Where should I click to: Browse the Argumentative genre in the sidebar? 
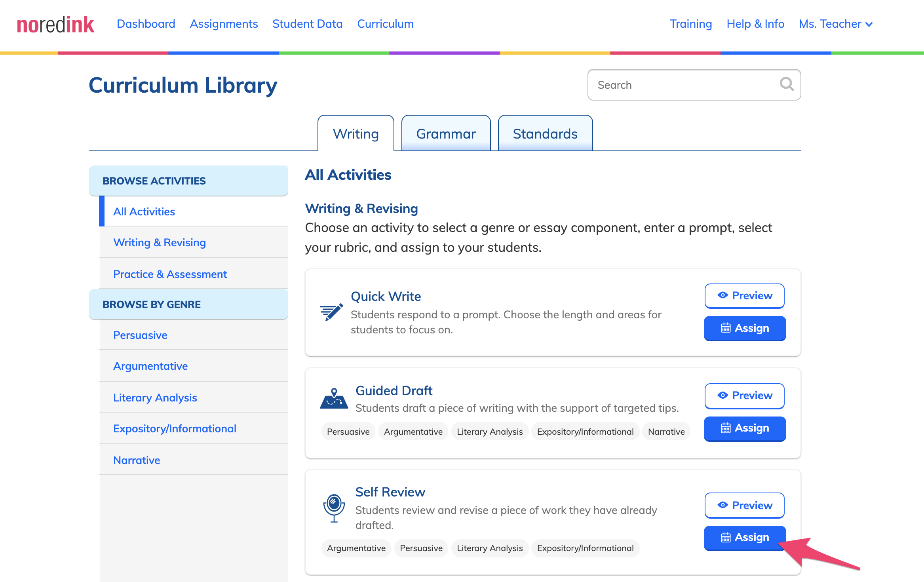click(x=194, y=366)
